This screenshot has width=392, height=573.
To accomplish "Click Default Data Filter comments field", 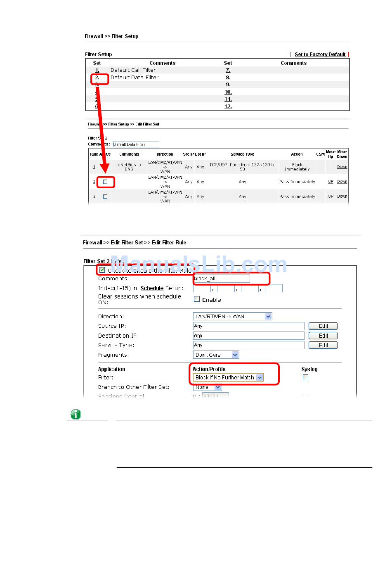I will pos(136,144).
